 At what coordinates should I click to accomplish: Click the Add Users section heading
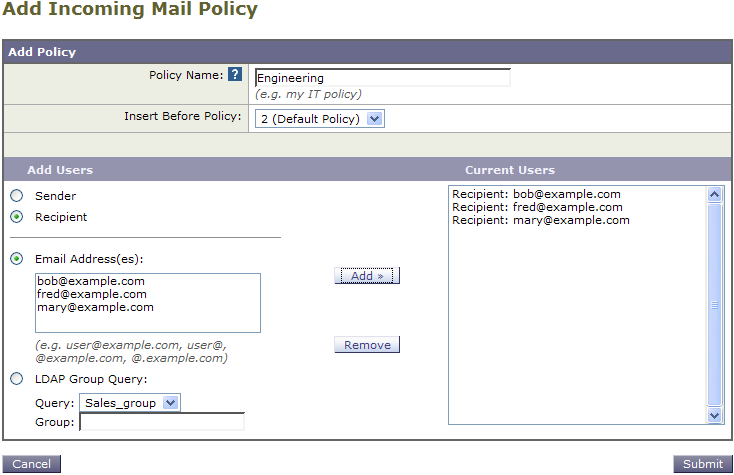coord(60,170)
